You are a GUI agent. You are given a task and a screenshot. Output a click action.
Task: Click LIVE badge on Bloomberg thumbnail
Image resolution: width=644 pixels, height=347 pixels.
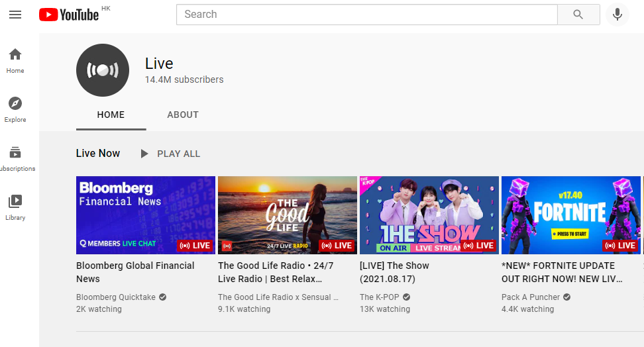pyautogui.click(x=195, y=246)
